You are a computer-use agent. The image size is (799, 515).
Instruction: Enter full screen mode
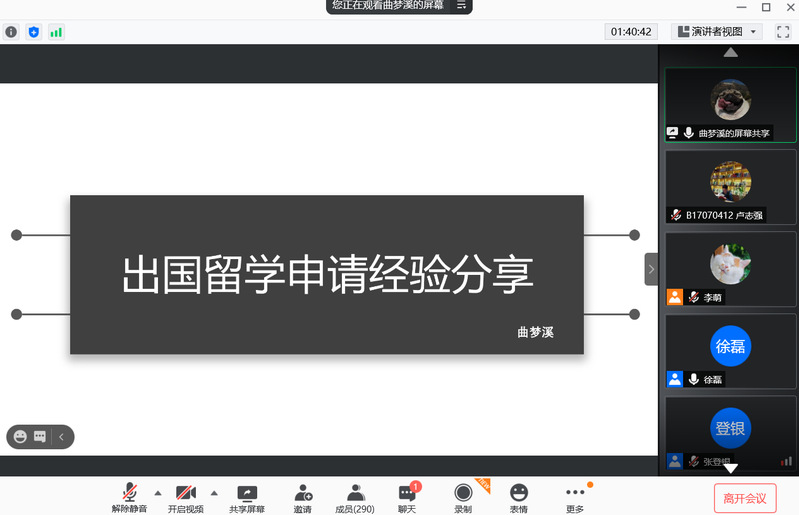[x=783, y=32]
